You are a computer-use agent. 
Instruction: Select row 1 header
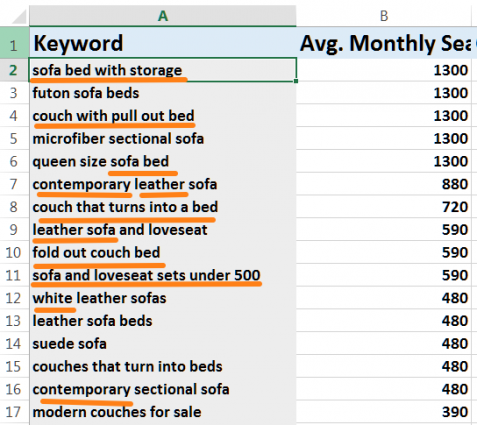[14, 43]
